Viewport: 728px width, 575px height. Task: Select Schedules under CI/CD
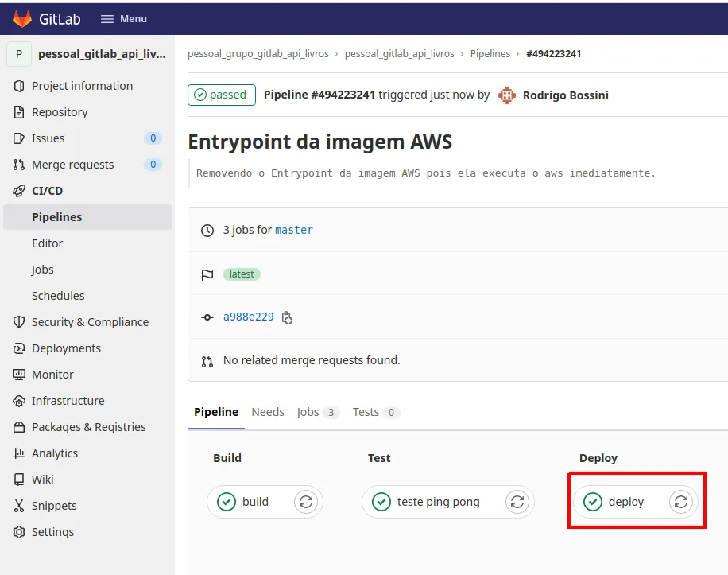coord(58,296)
